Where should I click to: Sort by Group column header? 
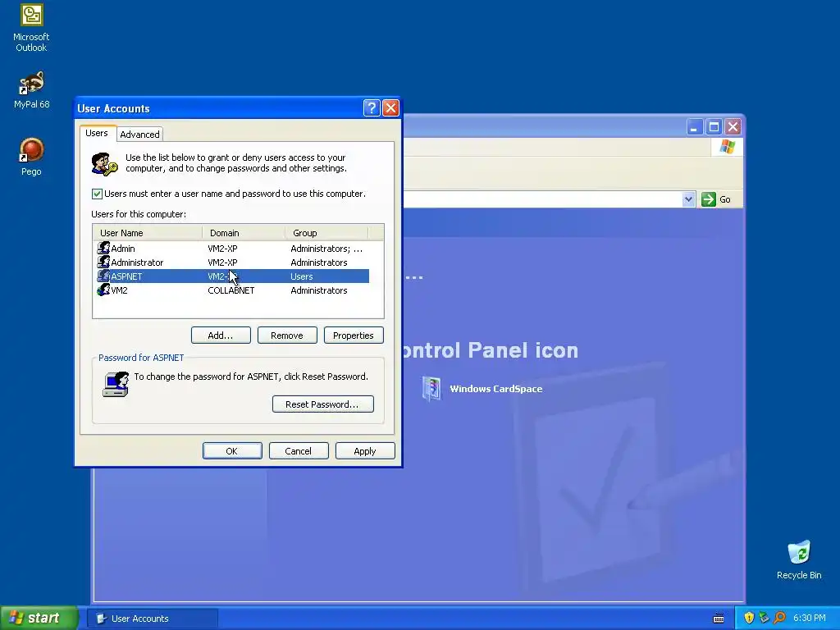point(326,232)
